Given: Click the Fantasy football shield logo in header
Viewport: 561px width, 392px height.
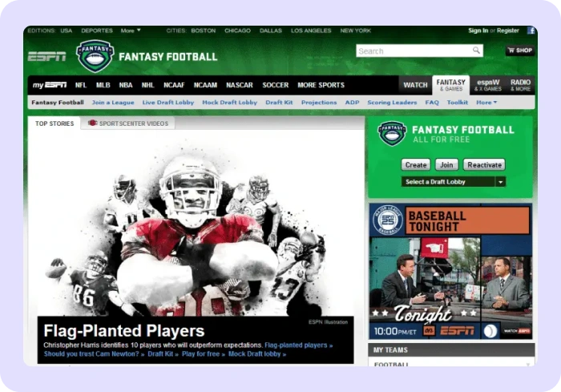Looking at the screenshot, I should point(95,56).
